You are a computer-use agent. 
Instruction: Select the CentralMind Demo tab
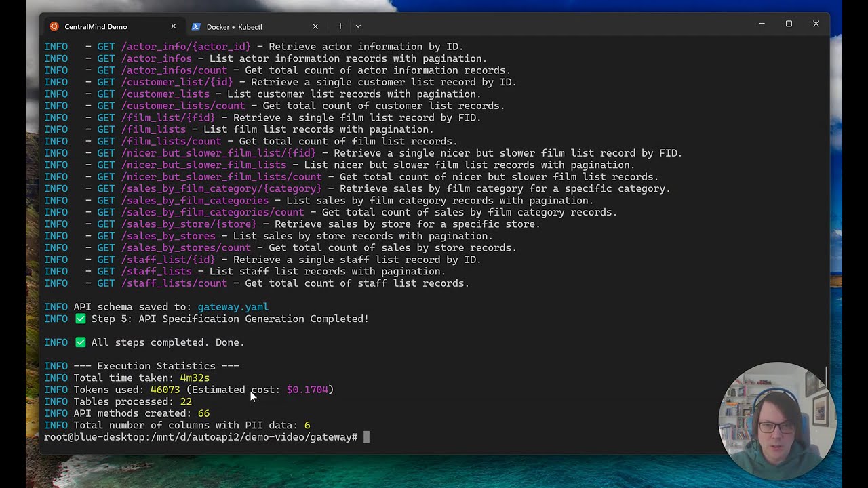click(x=113, y=26)
